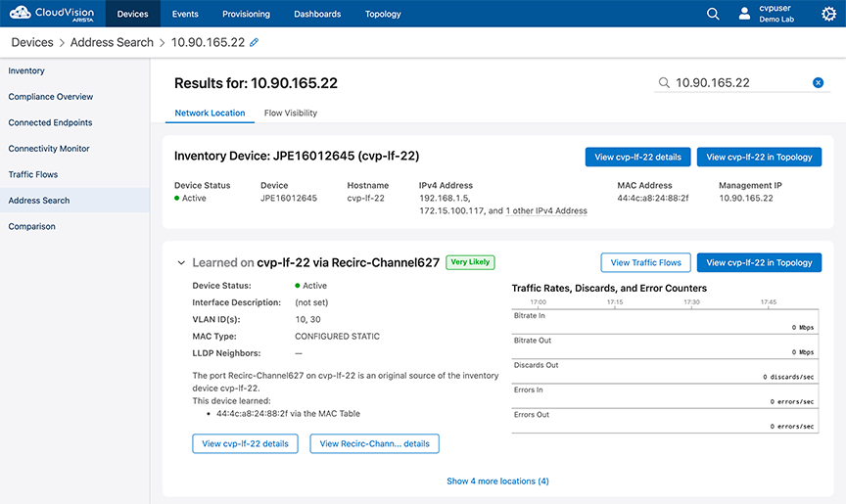Open the Events menu
Viewport: 846px width, 504px height.
(185, 14)
